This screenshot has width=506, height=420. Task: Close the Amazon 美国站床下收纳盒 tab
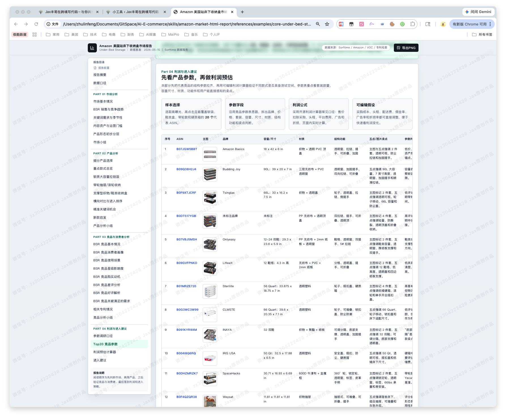(232, 12)
